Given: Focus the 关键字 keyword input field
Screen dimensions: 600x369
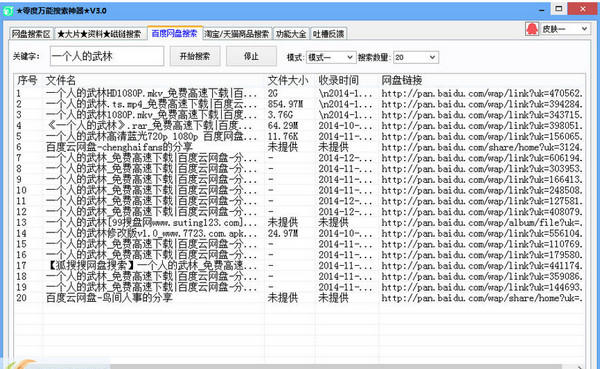Looking at the screenshot, I should [x=107, y=57].
